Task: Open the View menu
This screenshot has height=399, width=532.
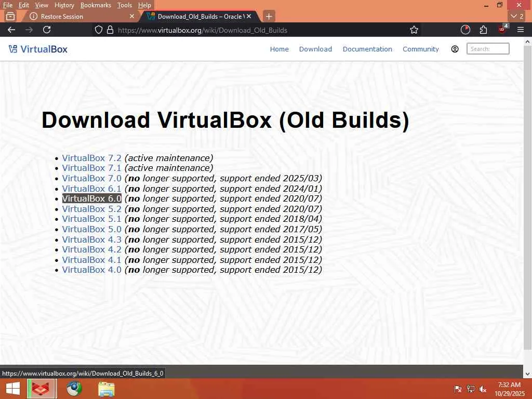Action: click(42, 5)
